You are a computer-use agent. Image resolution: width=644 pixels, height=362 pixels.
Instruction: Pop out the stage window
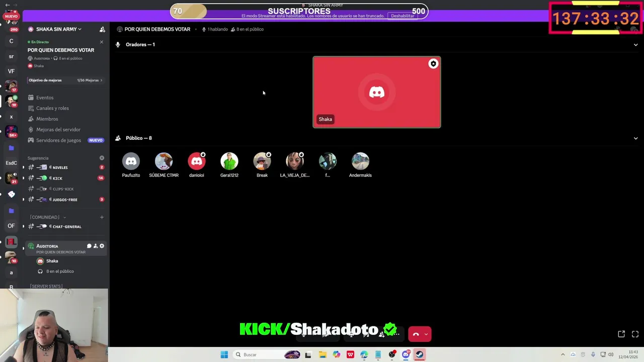[621, 334]
